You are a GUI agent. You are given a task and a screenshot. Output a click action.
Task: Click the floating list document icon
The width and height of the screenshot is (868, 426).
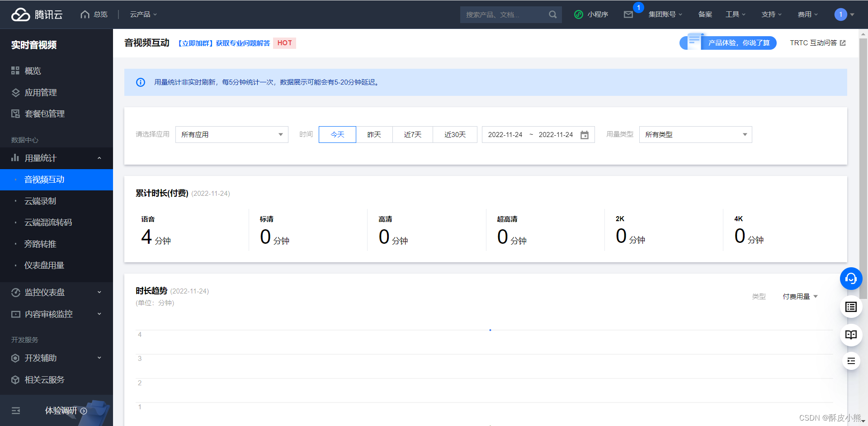pos(851,307)
